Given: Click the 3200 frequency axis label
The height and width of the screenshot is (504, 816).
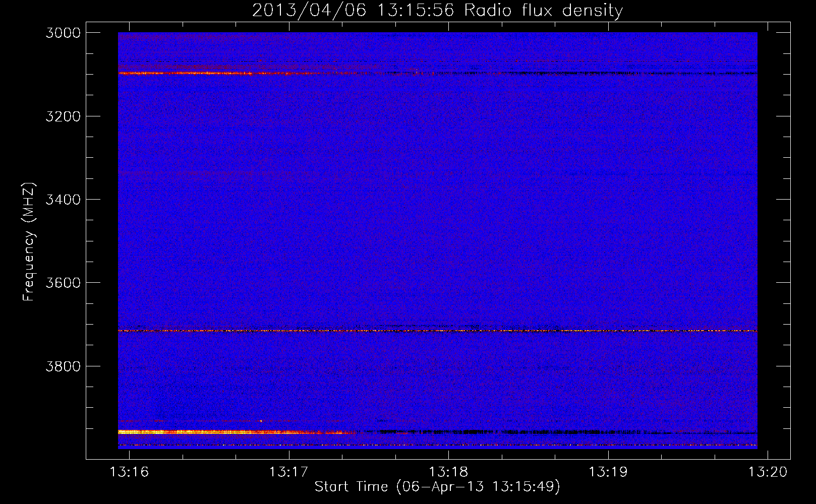Looking at the screenshot, I should click(x=63, y=116).
